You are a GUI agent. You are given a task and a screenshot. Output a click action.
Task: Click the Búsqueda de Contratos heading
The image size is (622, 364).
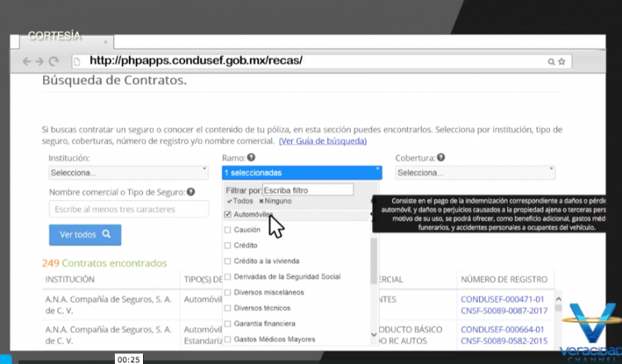(x=114, y=80)
